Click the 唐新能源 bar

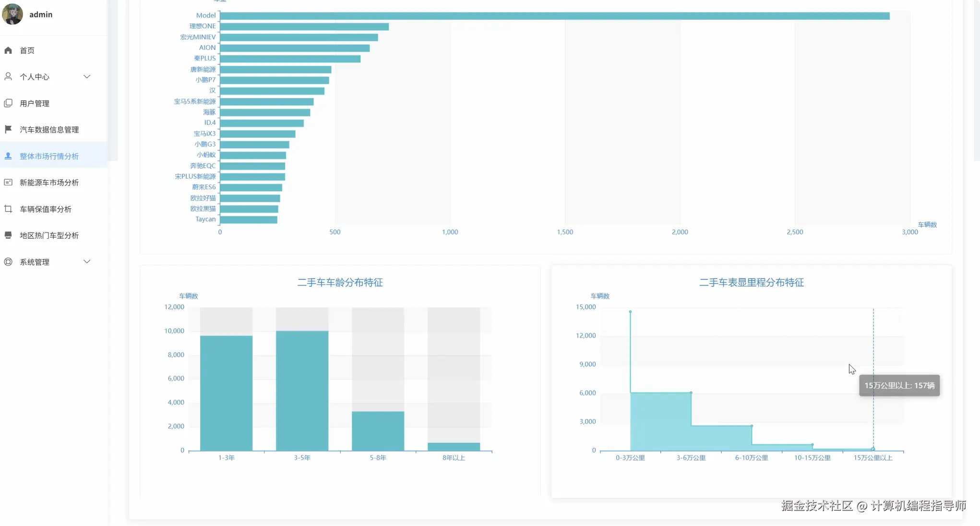pyautogui.click(x=275, y=70)
